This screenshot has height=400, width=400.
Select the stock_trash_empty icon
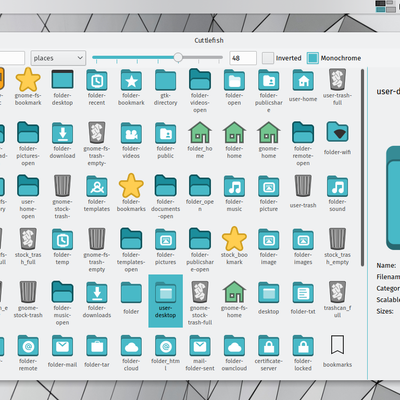(x=337, y=238)
